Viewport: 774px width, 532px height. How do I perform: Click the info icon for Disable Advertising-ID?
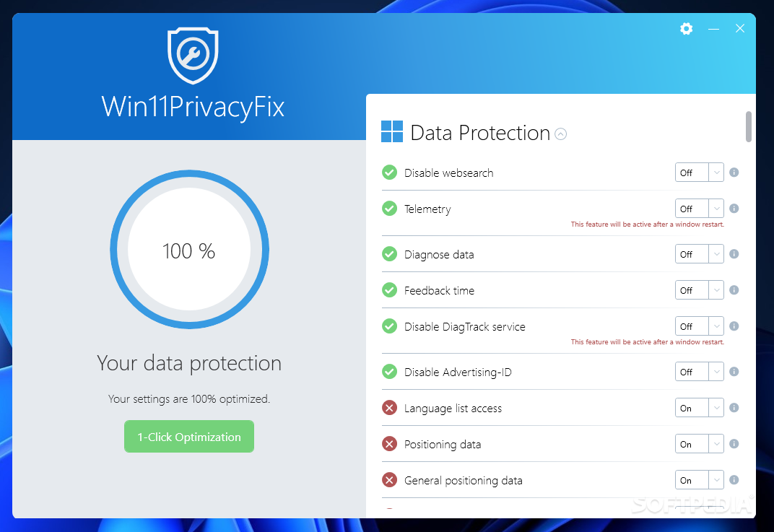[734, 371]
